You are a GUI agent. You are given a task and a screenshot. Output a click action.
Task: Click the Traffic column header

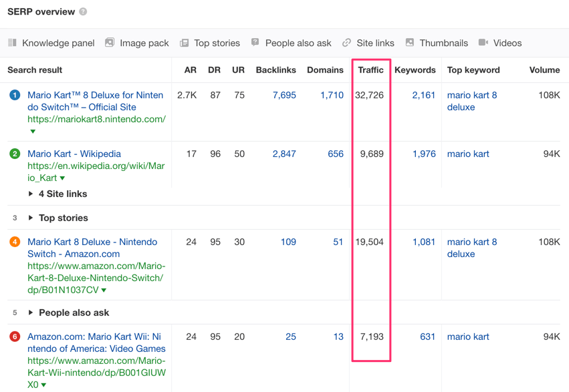pos(371,70)
